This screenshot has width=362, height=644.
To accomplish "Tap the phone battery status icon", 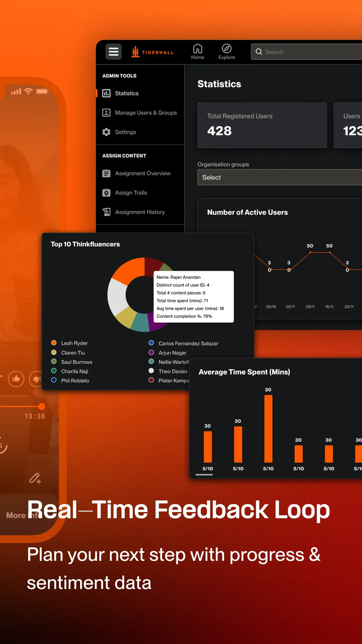I will [x=42, y=91].
